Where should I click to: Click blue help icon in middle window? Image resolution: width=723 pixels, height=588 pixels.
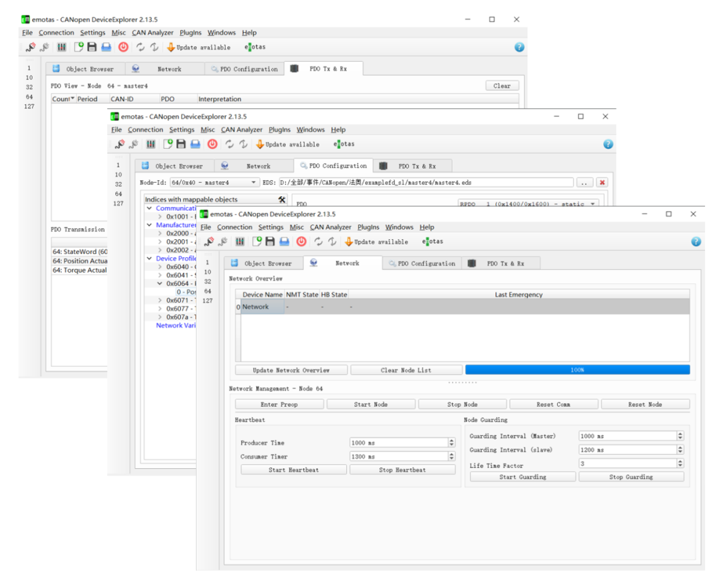click(608, 145)
